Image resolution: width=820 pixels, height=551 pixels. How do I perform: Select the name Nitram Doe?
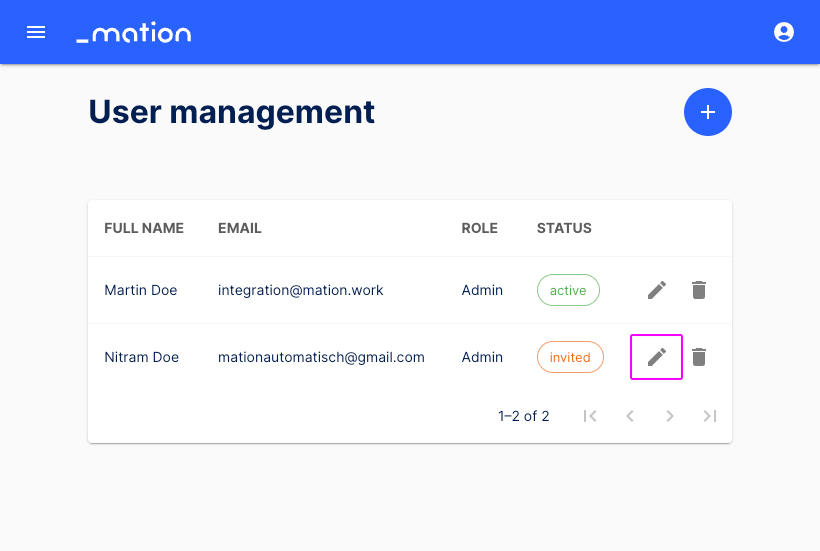[x=142, y=357]
